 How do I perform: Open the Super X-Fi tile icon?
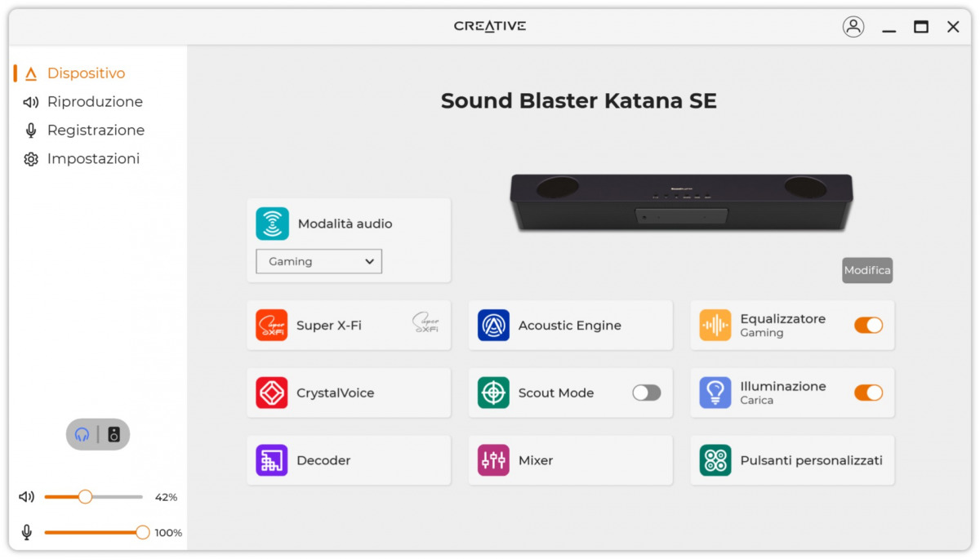271,325
